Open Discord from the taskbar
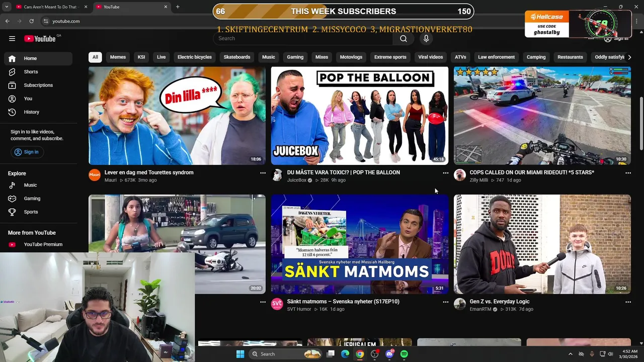 pos(389,354)
